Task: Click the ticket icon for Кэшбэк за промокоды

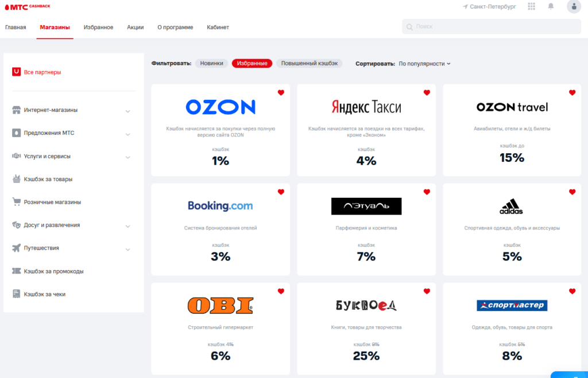Action: click(x=17, y=271)
